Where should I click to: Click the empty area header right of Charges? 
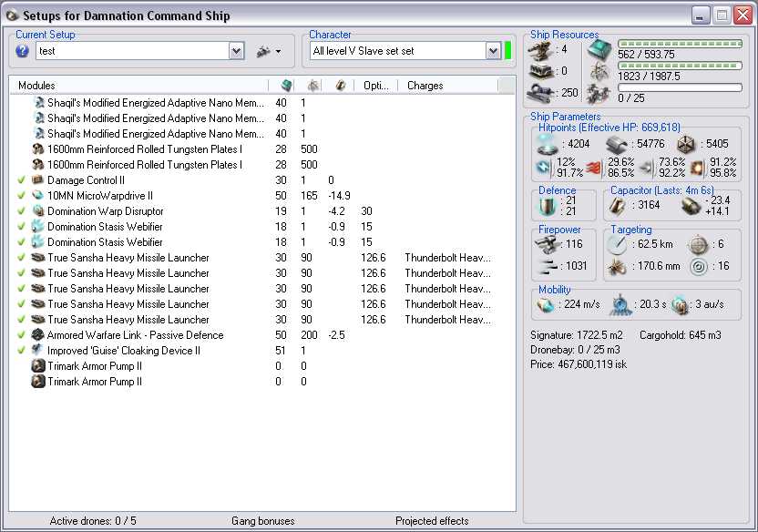pyautogui.click(x=507, y=86)
